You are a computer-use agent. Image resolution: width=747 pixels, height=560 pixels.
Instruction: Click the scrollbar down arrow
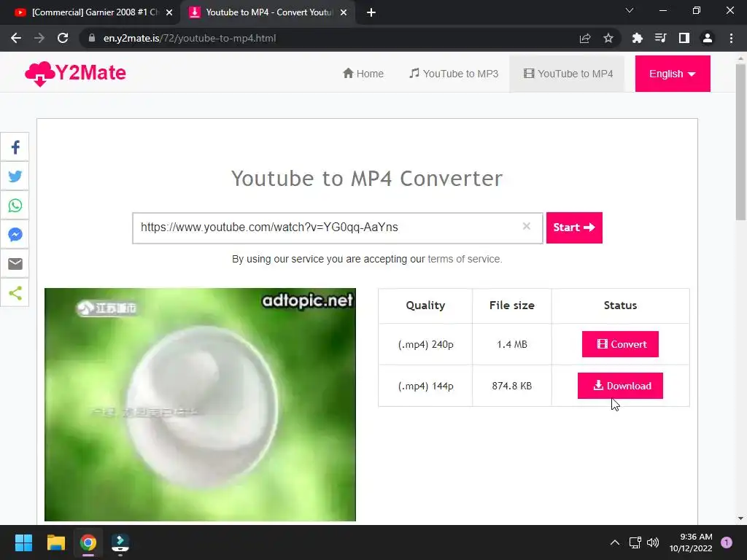(740, 518)
